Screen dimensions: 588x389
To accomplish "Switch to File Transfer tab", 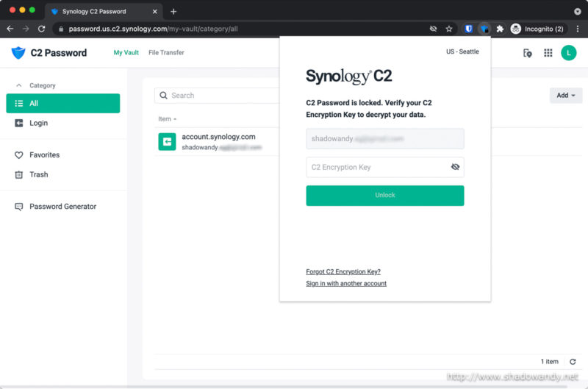I will (x=166, y=53).
